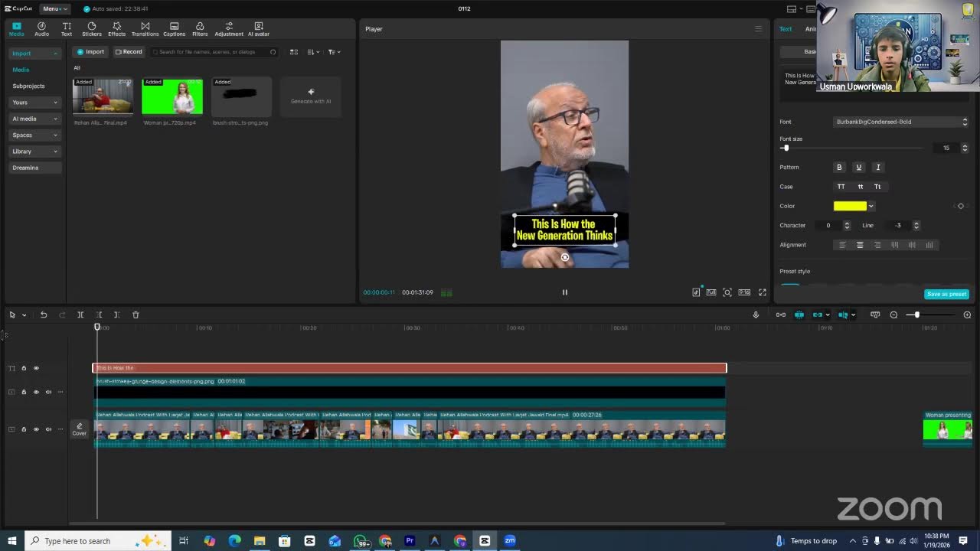Image resolution: width=980 pixels, height=551 pixels.
Task: Hide the brush-strokes overlay track
Action: coord(36,392)
